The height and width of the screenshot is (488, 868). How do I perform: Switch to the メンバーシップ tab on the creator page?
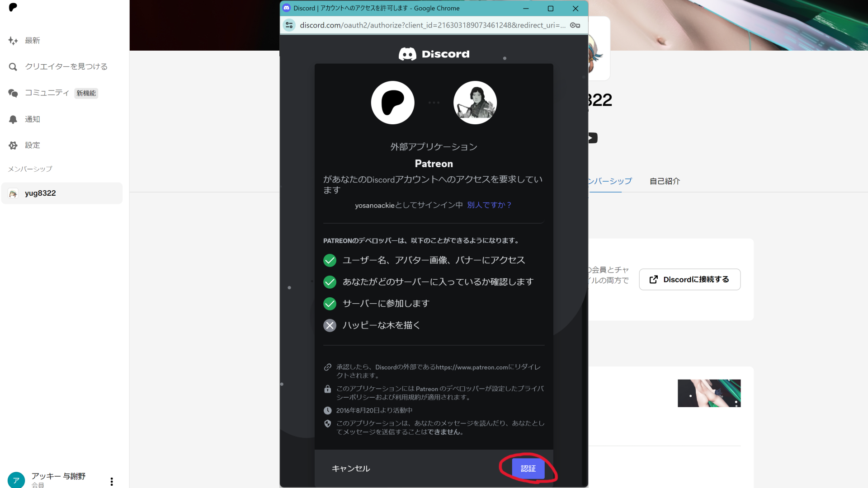610,181
